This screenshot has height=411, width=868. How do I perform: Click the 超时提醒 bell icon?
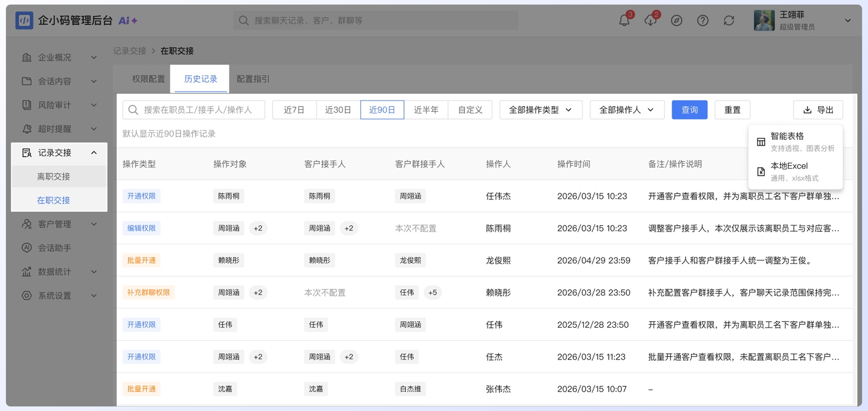tap(27, 129)
